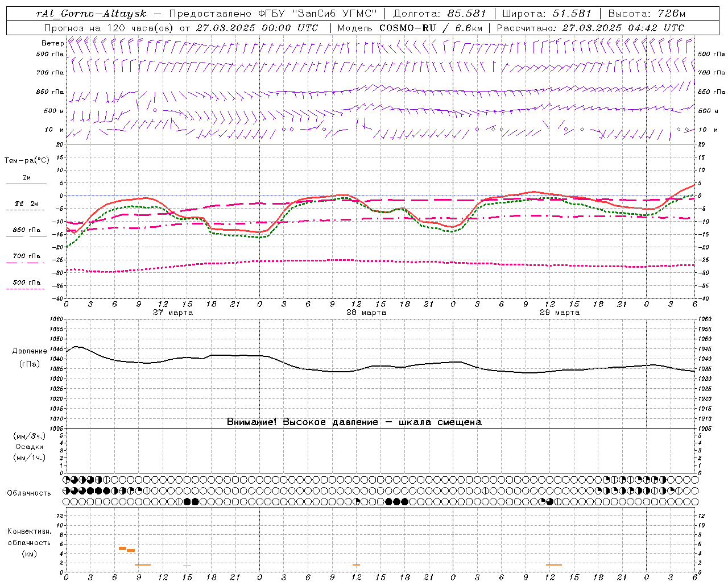This screenshot has height=582, width=728.
Task: Click the provider text ФГБУ "ЗапСиб УГМС"
Action: [317, 14]
